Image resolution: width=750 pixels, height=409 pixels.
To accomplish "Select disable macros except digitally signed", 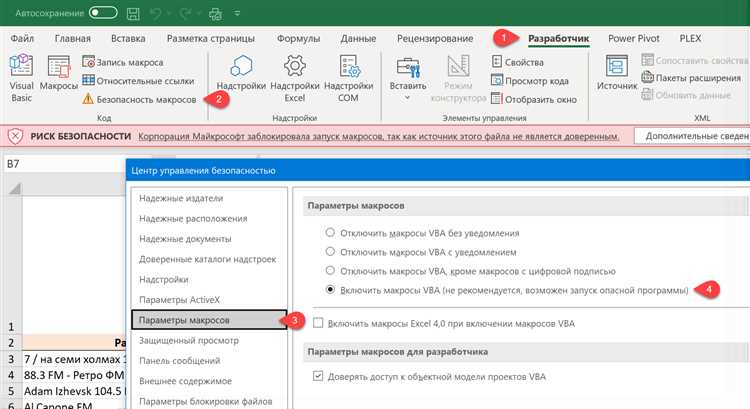I will click(x=330, y=271).
